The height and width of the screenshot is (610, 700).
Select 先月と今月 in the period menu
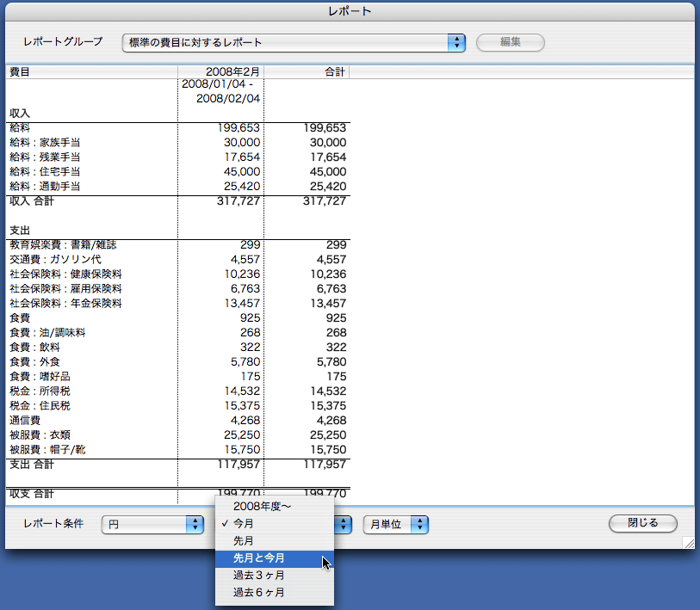275,558
